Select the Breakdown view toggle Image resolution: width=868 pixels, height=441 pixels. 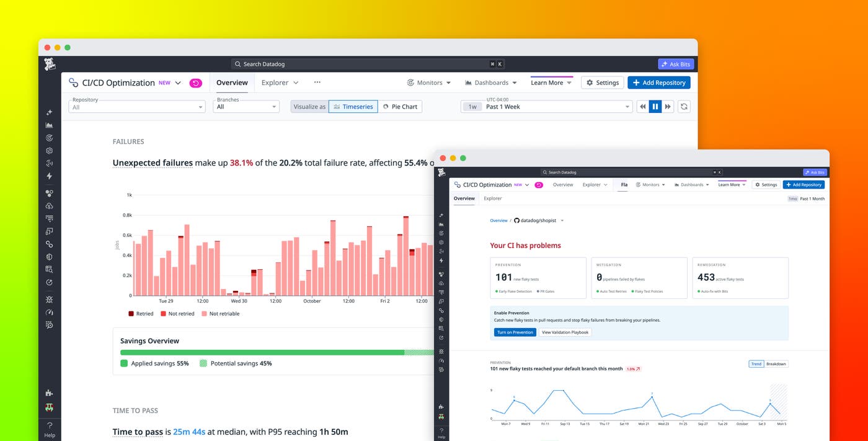776,364
